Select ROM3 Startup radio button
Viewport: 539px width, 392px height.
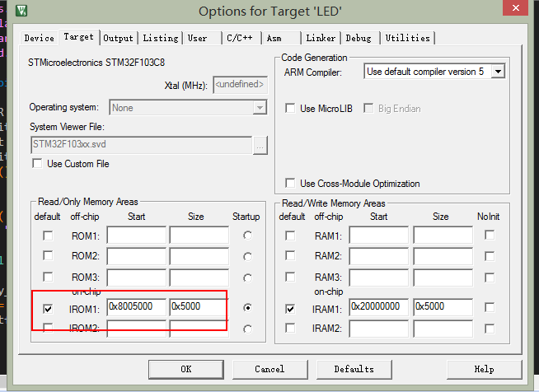pyautogui.click(x=247, y=278)
